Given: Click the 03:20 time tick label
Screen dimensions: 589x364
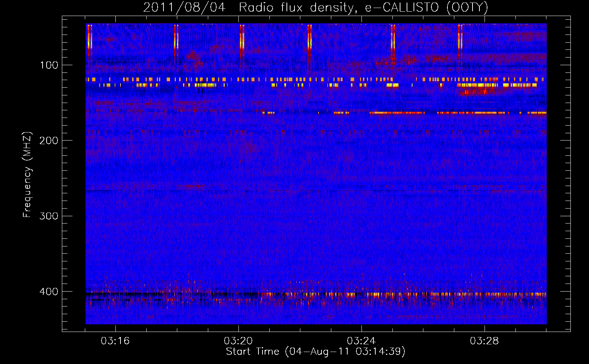Looking at the screenshot, I should click(x=238, y=341).
